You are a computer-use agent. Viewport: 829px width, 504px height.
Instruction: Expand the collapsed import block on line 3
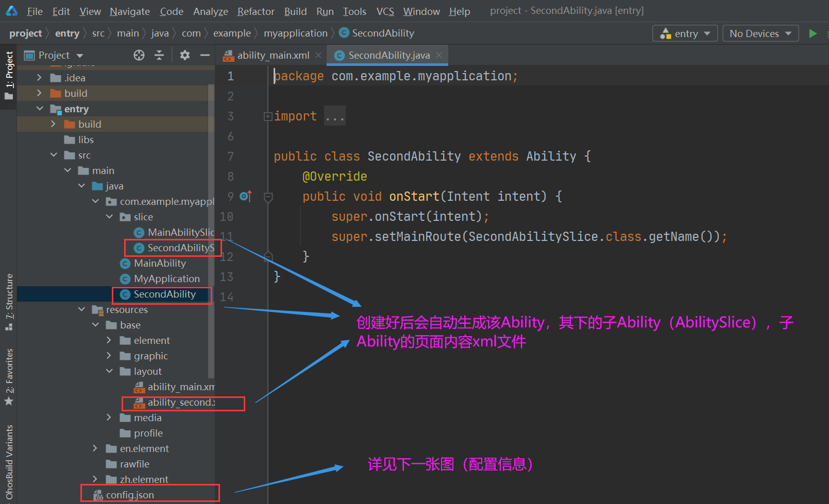268,116
